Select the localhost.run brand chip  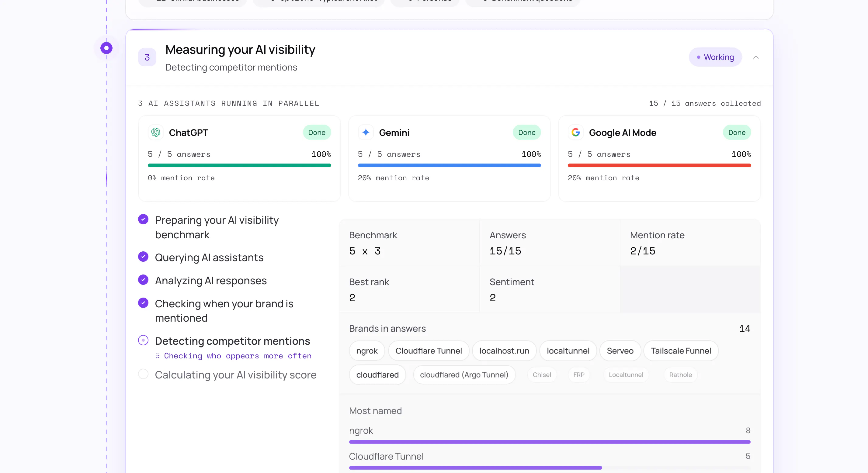point(504,351)
